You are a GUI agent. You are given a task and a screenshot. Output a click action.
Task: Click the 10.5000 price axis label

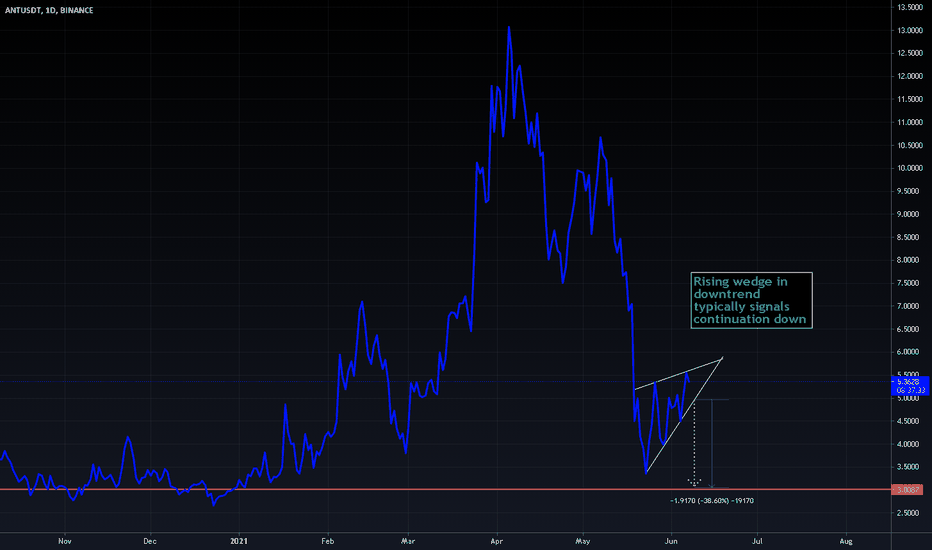910,145
